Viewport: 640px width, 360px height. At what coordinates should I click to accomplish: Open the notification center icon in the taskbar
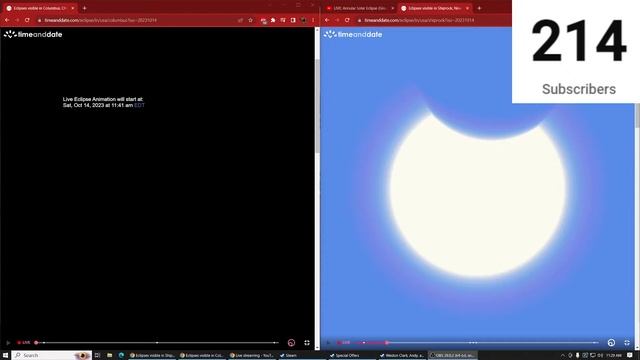coord(630,356)
